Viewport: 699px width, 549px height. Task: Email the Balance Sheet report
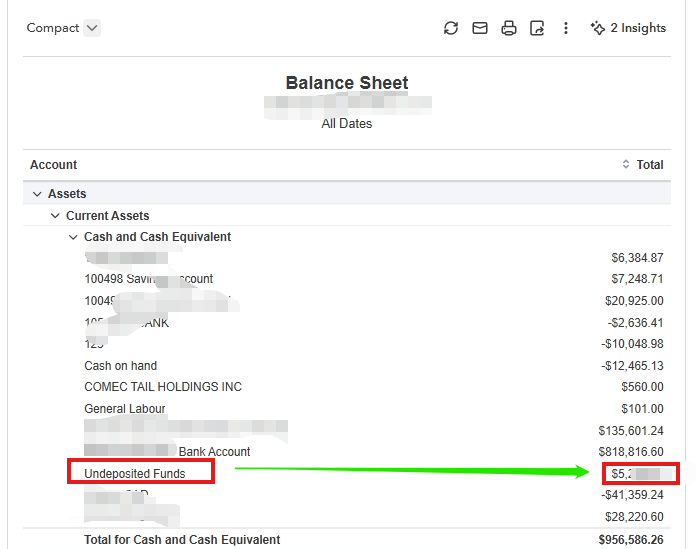click(480, 28)
